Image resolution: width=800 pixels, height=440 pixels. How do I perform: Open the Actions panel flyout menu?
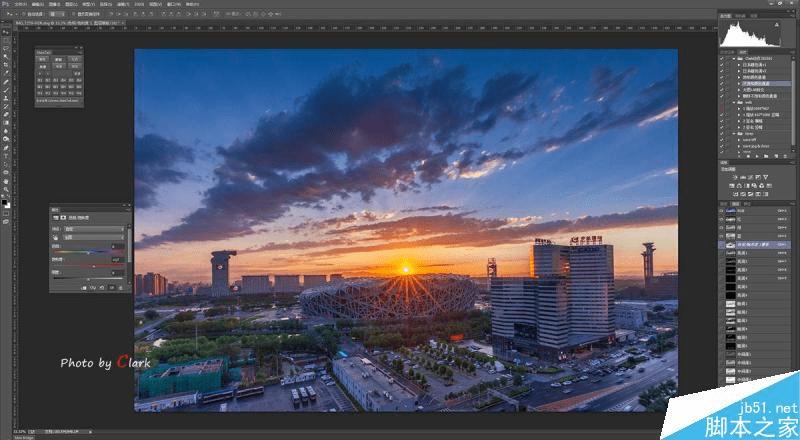(x=791, y=52)
